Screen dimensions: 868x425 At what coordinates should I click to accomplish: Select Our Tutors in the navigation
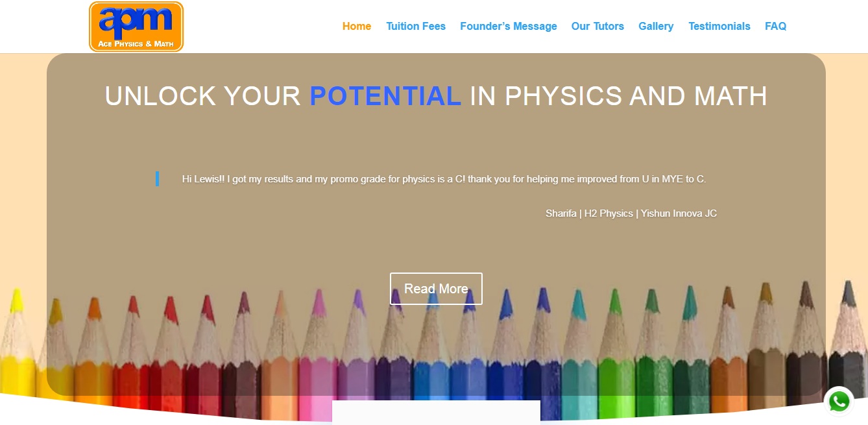tap(597, 27)
